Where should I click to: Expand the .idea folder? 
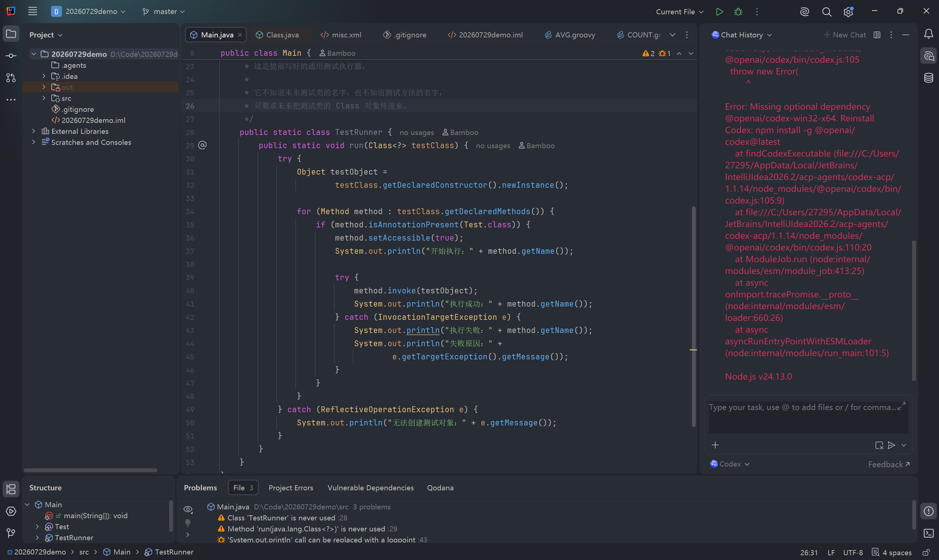click(44, 76)
